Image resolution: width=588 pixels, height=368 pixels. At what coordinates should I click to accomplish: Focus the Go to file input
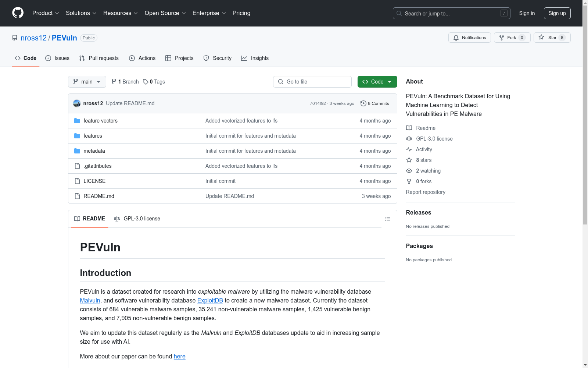pos(312,82)
